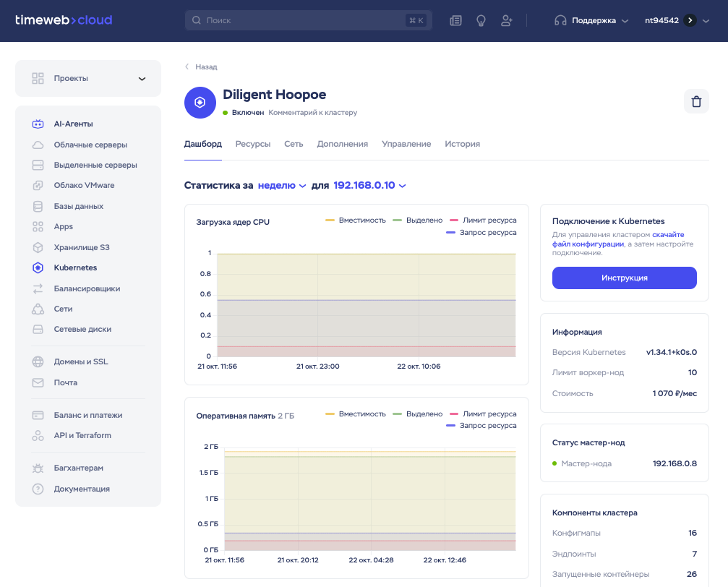Image resolution: width=728 pixels, height=587 pixels.
Task: Click the trash icon to delete cluster
Action: click(695, 102)
